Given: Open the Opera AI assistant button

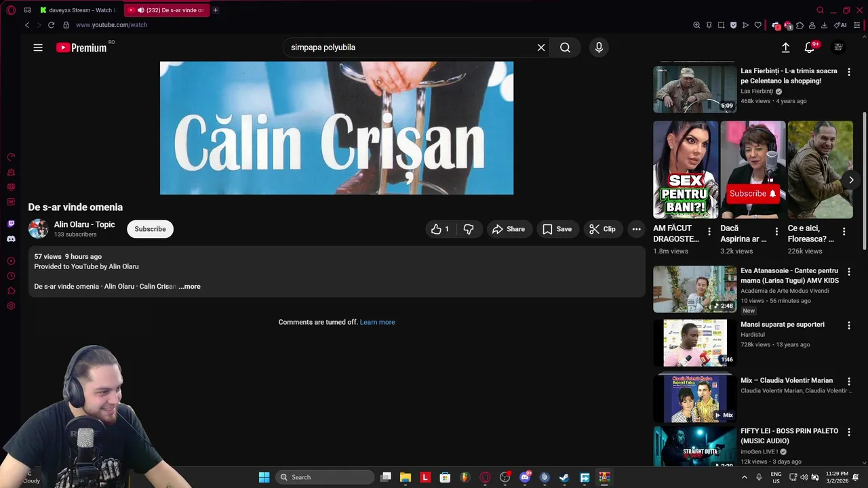Looking at the screenshot, I should tap(840, 25).
